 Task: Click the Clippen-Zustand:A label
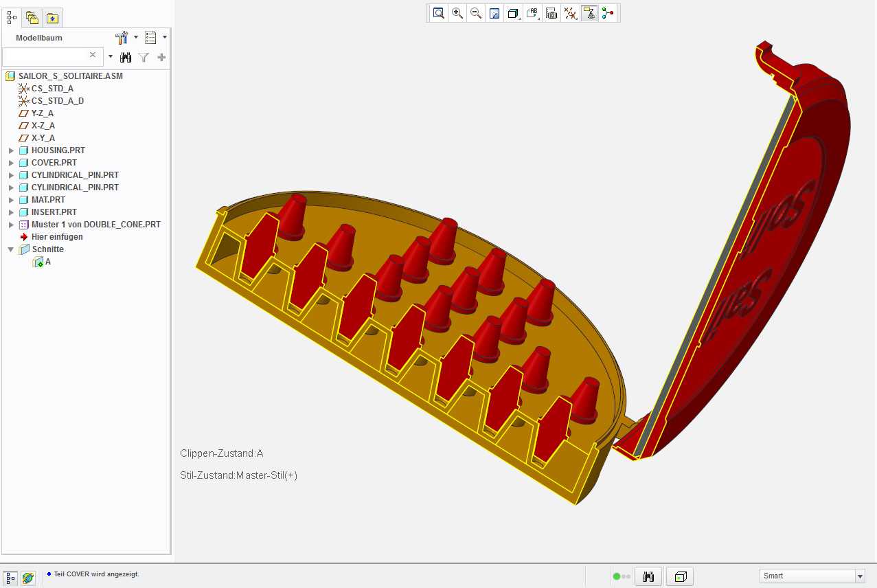[222, 453]
